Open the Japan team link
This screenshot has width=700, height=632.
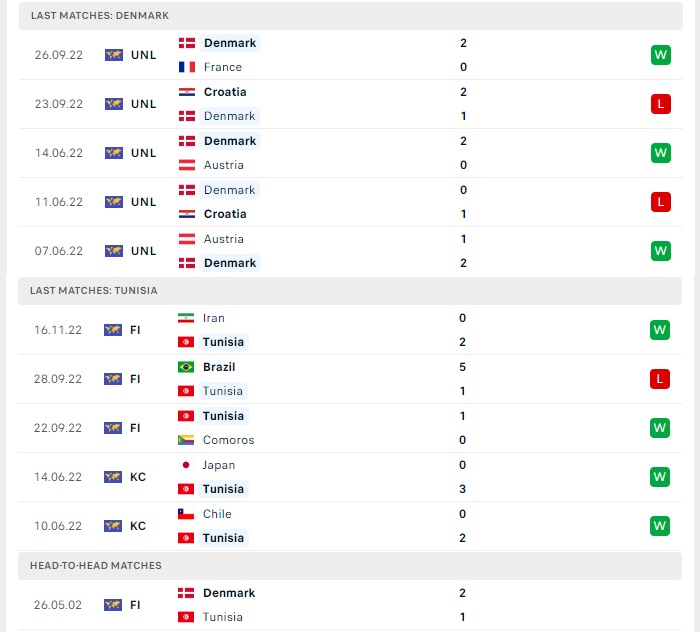tap(219, 465)
